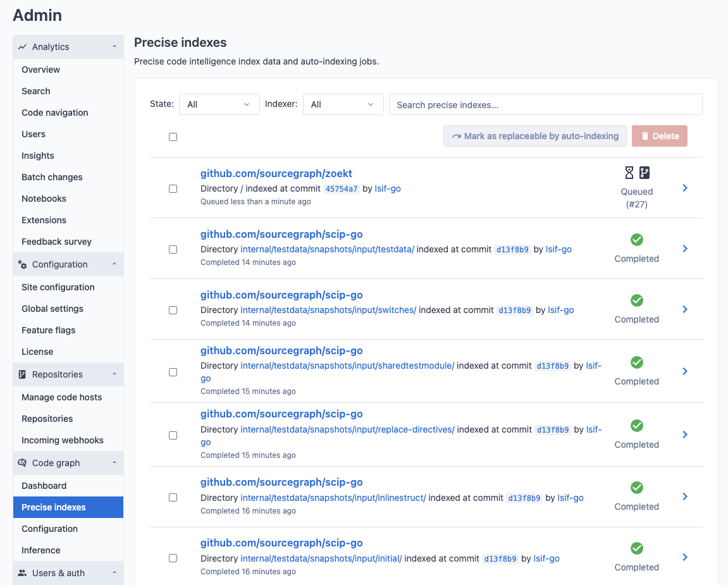
Task: Open lsif-go indexer link on zoekt row
Action: [388, 189]
